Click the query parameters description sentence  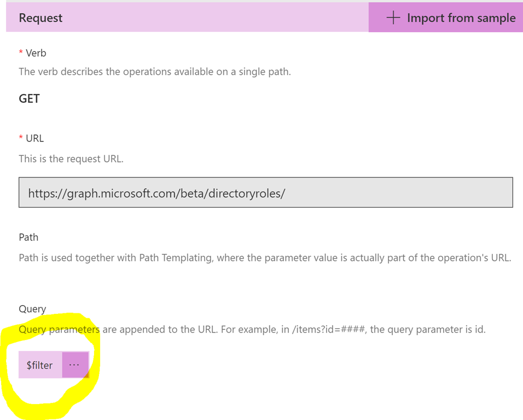coord(252,329)
